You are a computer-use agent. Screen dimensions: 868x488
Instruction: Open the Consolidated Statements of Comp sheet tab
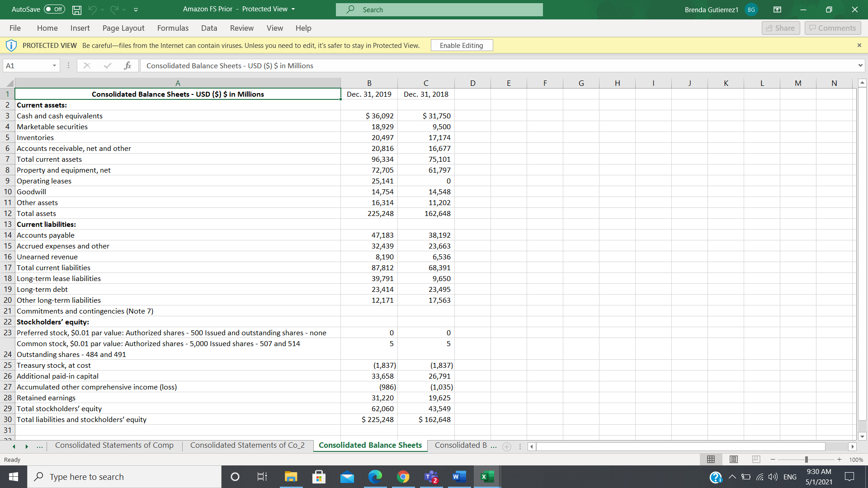pos(114,445)
